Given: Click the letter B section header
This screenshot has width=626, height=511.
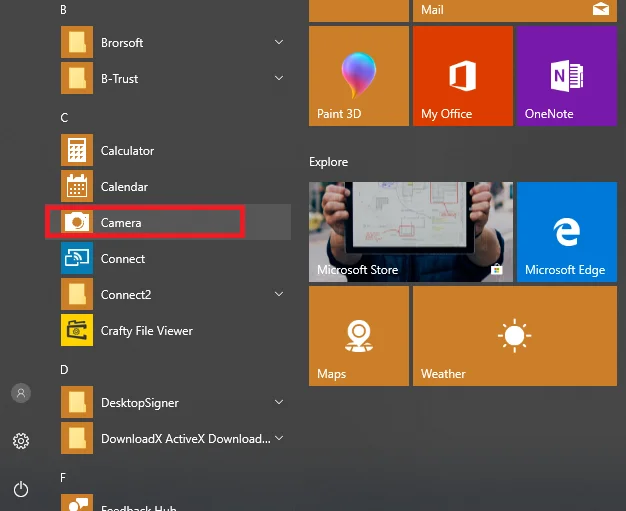Looking at the screenshot, I should point(63,10).
